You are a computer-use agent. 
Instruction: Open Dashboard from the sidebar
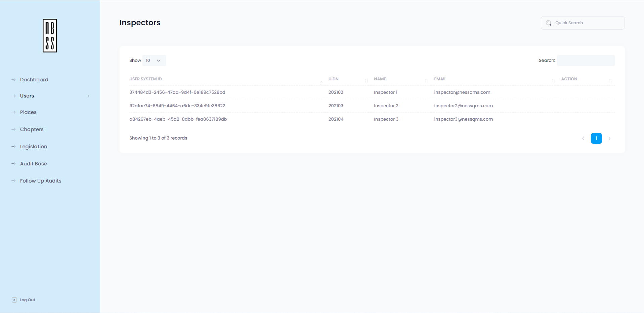coord(34,80)
